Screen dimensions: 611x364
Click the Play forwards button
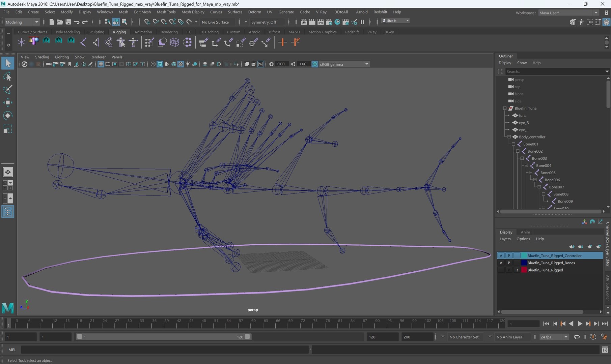pyautogui.click(x=580, y=324)
